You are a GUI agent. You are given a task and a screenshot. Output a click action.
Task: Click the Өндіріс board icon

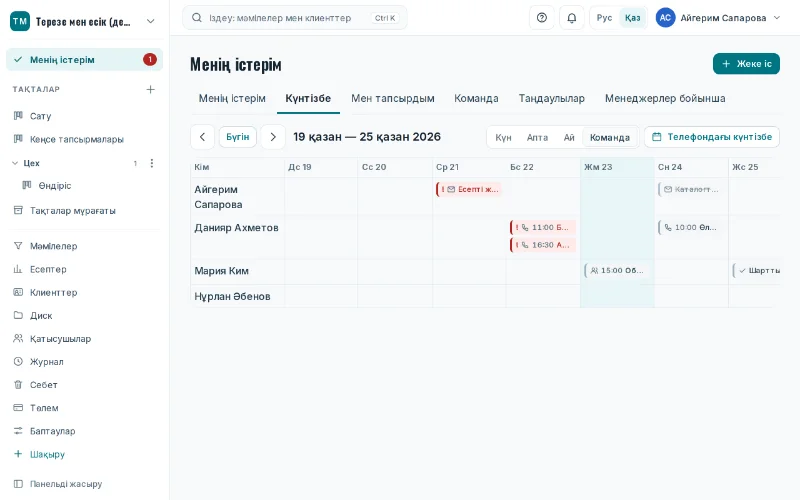point(27,185)
